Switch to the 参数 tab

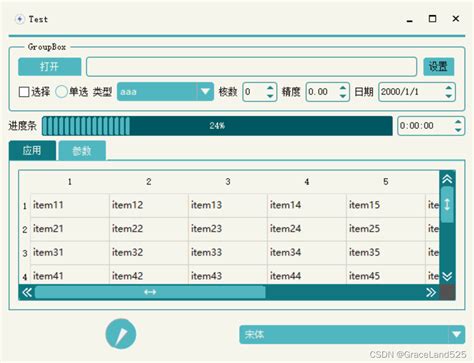(x=82, y=151)
